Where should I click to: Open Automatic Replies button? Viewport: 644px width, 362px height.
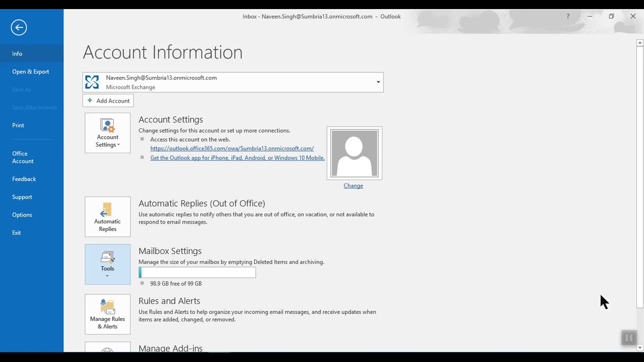coord(108,217)
